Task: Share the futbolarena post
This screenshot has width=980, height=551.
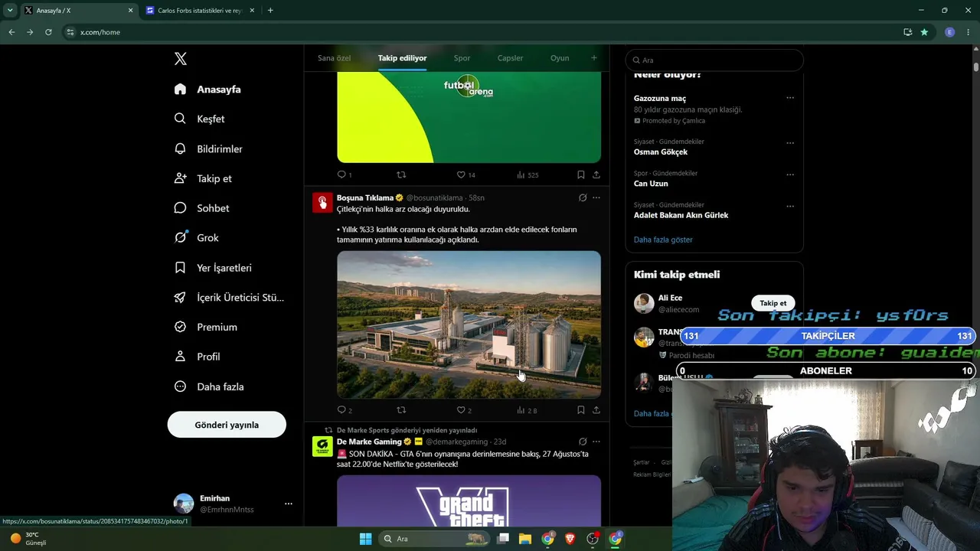Action: [596, 174]
